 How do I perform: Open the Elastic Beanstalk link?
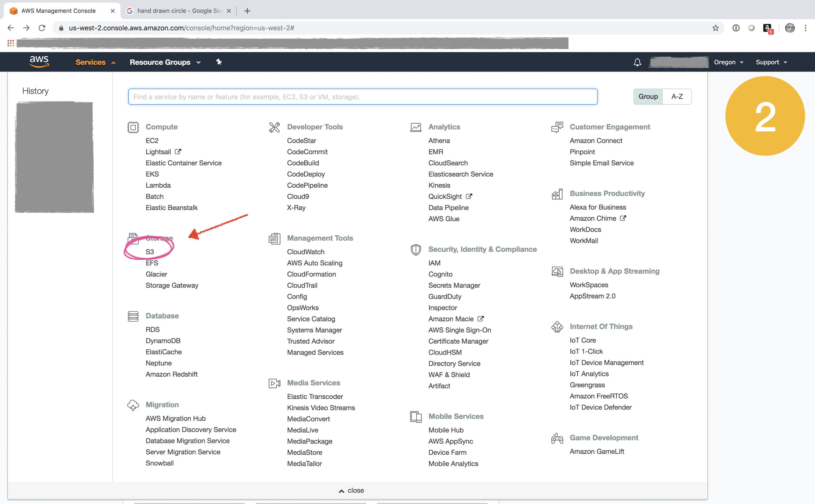171,208
